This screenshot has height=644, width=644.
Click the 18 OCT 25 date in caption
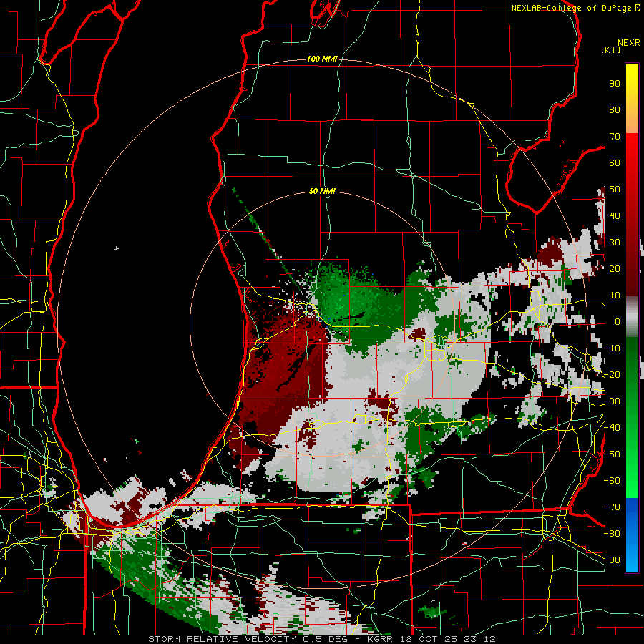[427, 639]
